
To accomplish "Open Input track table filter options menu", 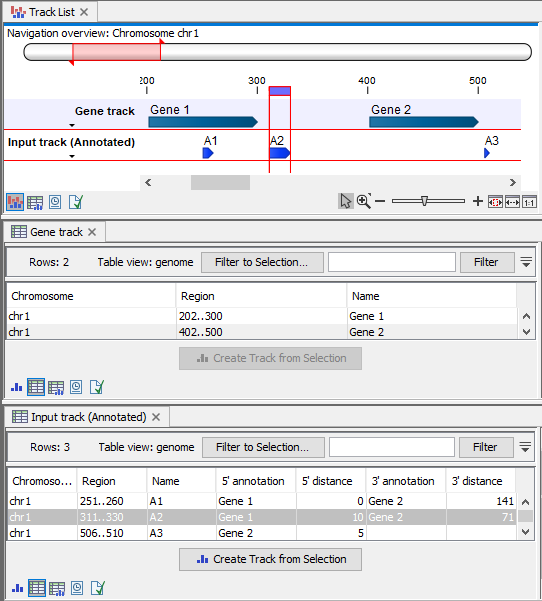I will (525, 447).
